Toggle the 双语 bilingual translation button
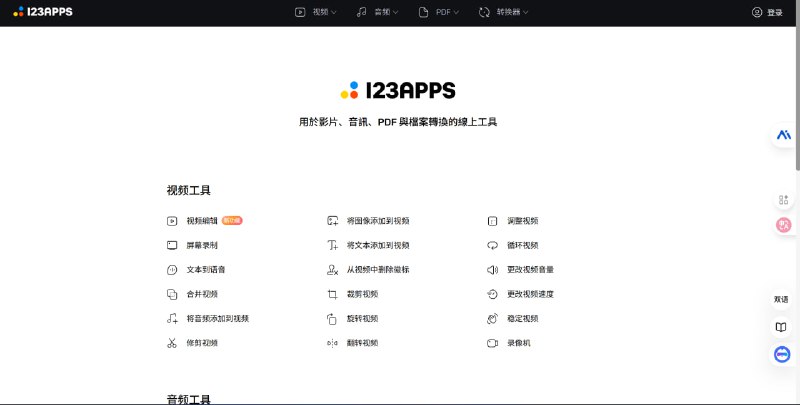800x405 pixels. pyautogui.click(x=781, y=299)
